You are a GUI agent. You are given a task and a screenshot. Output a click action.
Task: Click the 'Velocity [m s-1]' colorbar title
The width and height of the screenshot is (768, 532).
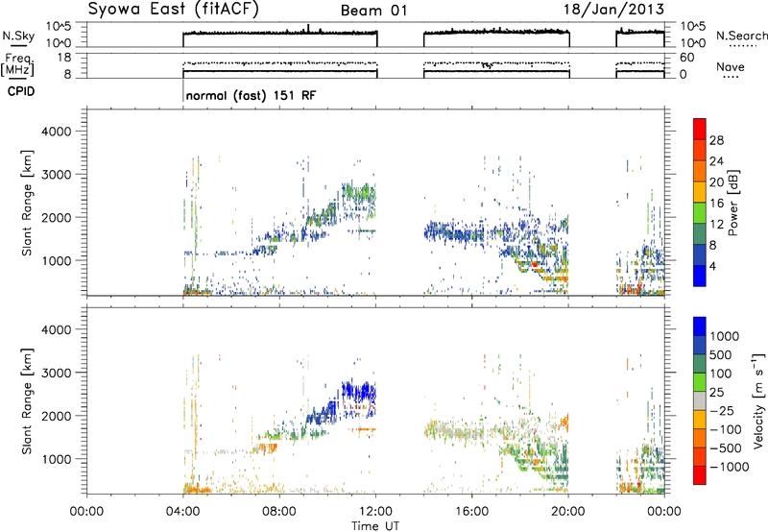click(759, 400)
